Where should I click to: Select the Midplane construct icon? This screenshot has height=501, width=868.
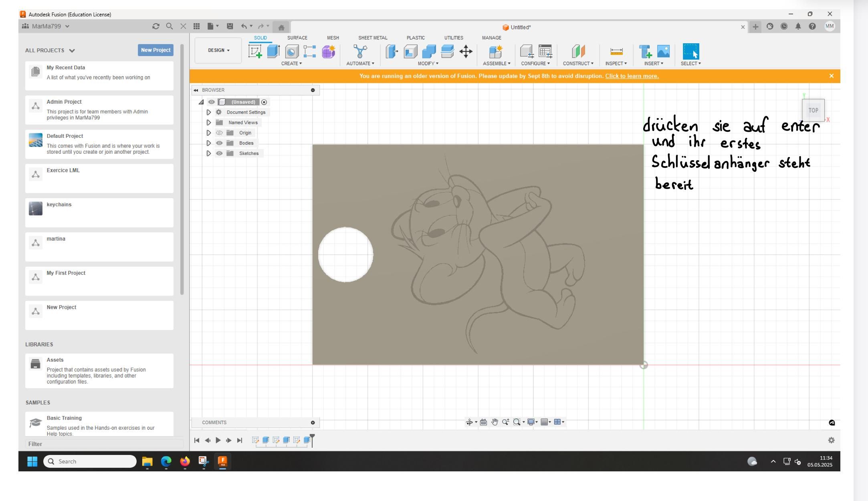(578, 52)
